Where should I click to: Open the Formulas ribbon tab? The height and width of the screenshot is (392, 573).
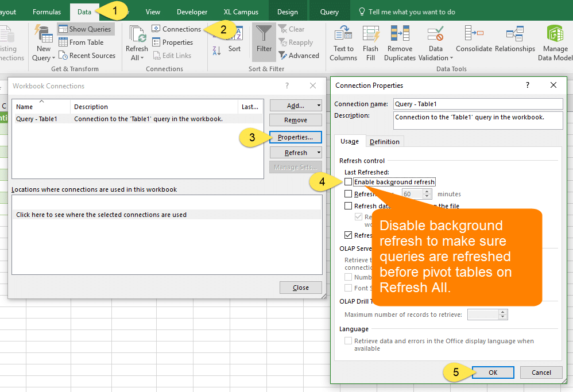pos(47,12)
